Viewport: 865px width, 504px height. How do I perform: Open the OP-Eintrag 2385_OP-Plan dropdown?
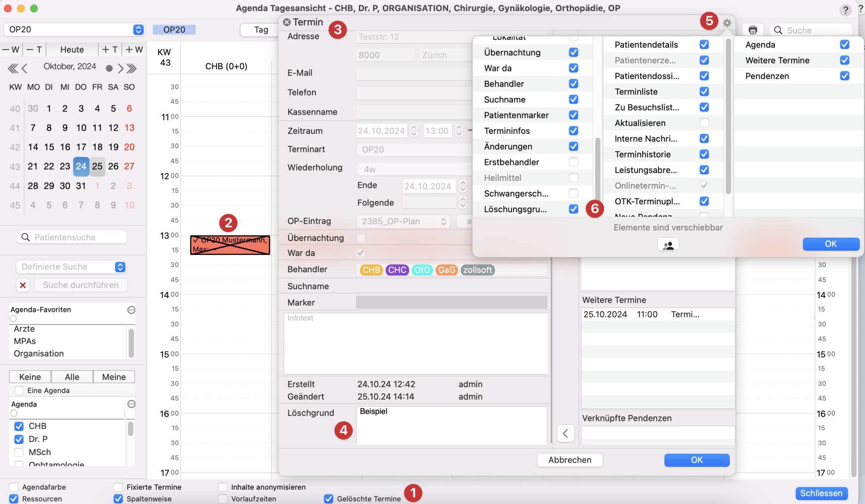pos(403,221)
